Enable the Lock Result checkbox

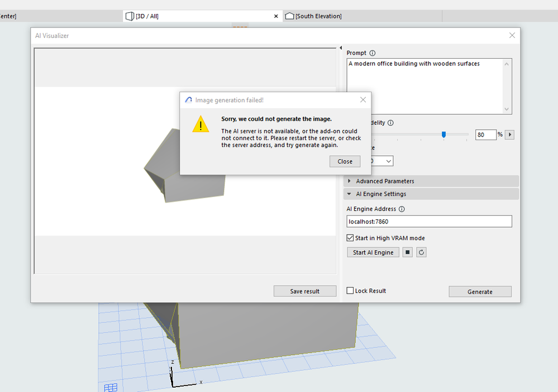(350, 290)
